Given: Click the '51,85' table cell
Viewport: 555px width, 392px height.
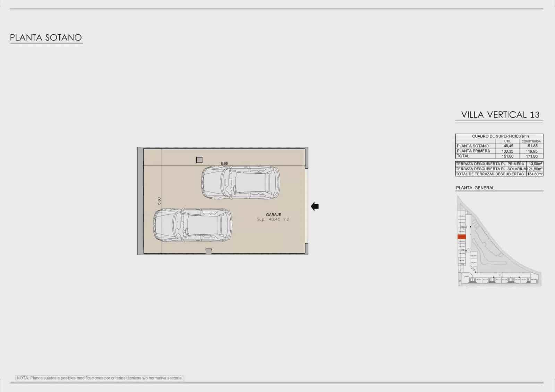Looking at the screenshot, I should 532,146.
